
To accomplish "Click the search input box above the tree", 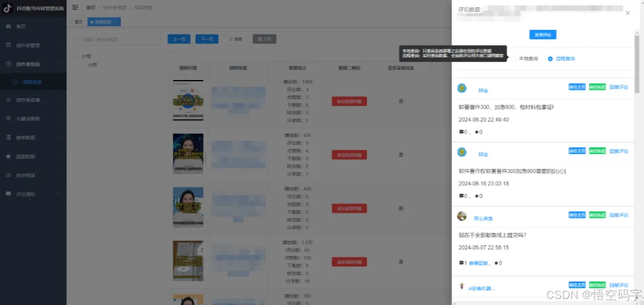I will (x=117, y=39).
